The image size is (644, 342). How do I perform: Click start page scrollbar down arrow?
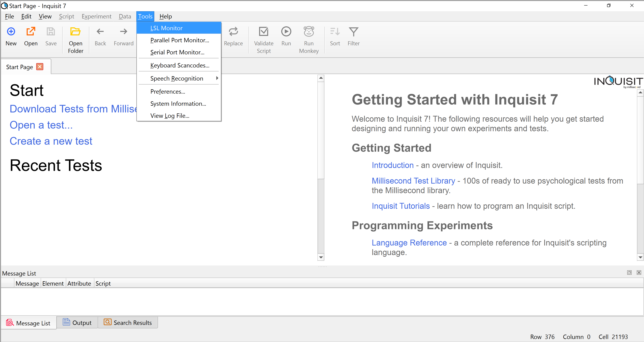point(321,257)
